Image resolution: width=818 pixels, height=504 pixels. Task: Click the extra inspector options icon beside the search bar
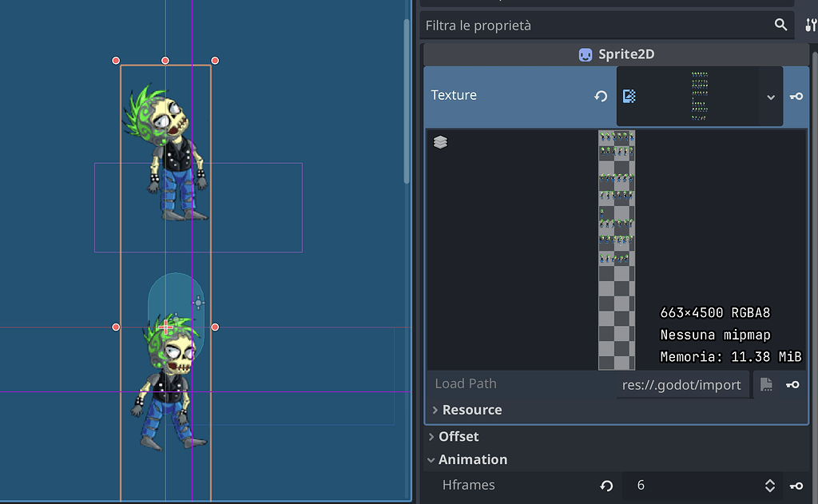(x=809, y=25)
